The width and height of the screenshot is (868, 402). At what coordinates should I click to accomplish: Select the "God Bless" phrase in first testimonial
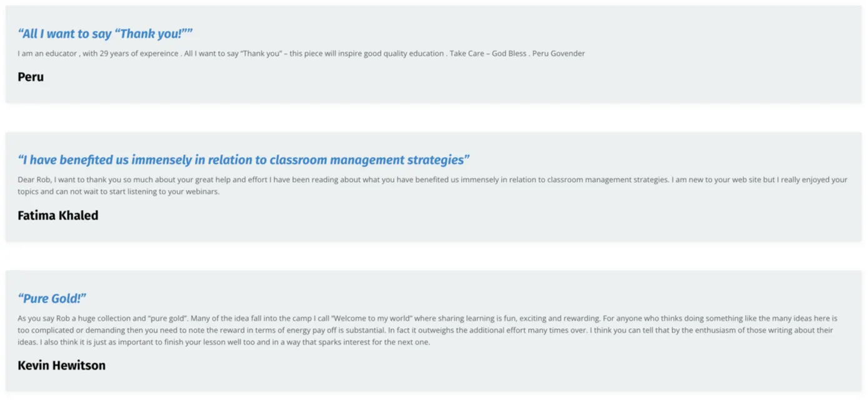pyautogui.click(x=509, y=54)
